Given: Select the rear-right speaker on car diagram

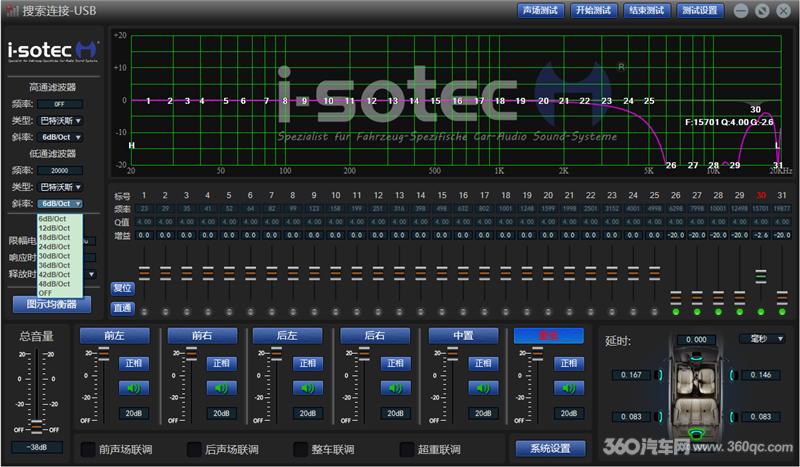Looking at the screenshot, I should tap(732, 417).
